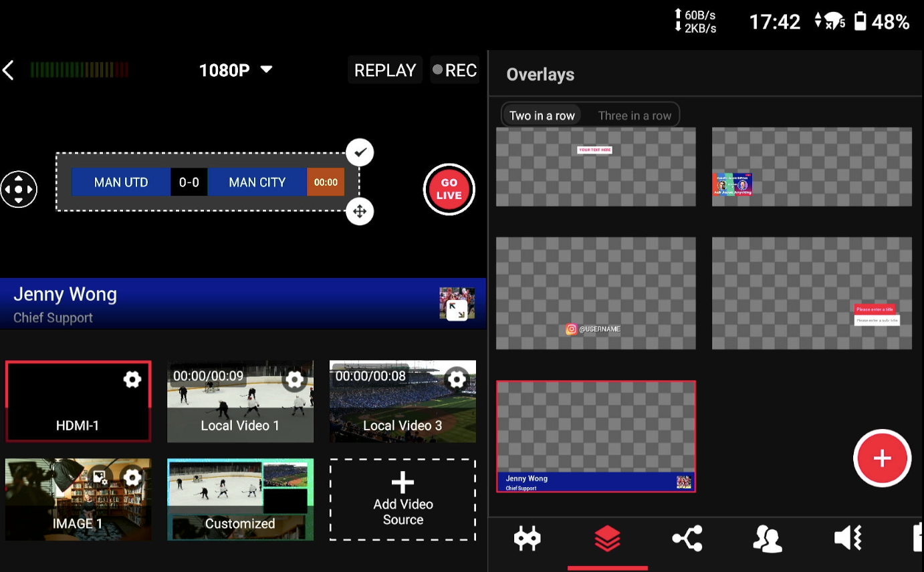Click the audio level meter

pyautogui.click(x=80, y=70)
